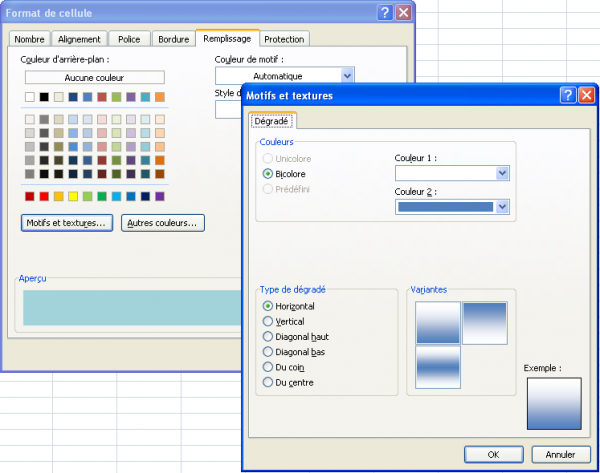
Task: Click help icon in Motifs et textures title bar
Action: (x=567, y=95)
